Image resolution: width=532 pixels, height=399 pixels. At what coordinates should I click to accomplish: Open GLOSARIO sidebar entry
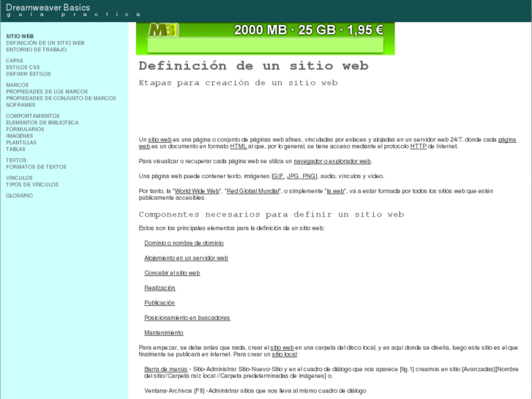(19, 195)
